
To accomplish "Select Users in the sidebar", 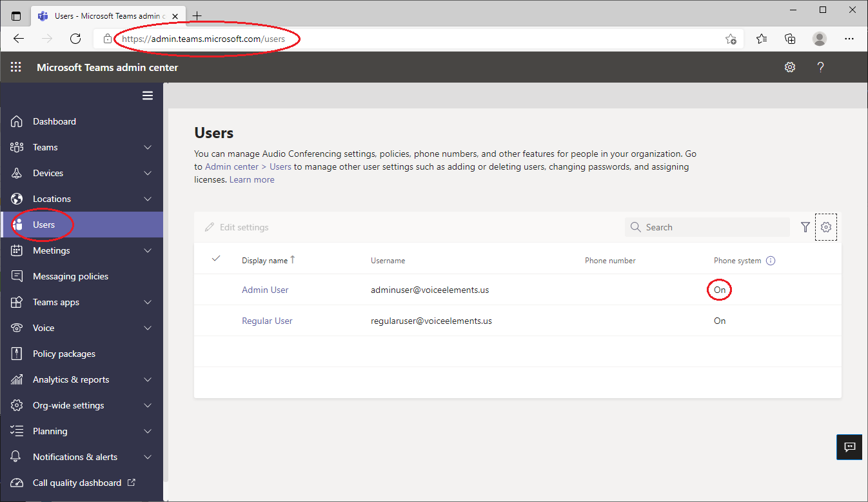I will [x=81, y=225].
